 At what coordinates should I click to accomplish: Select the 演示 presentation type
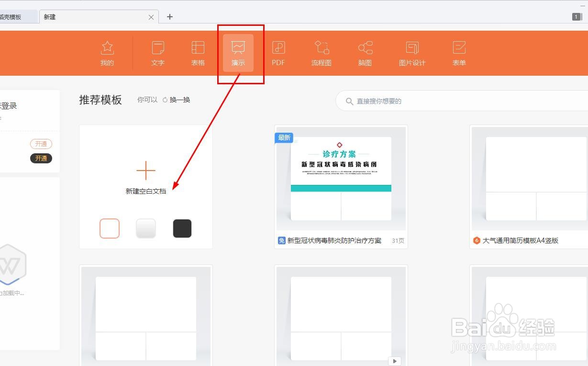tap(238, 53)
